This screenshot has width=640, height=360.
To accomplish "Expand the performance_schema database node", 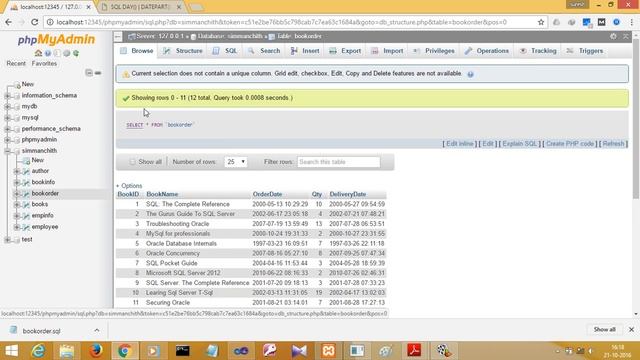I will (x=7, y=129).
